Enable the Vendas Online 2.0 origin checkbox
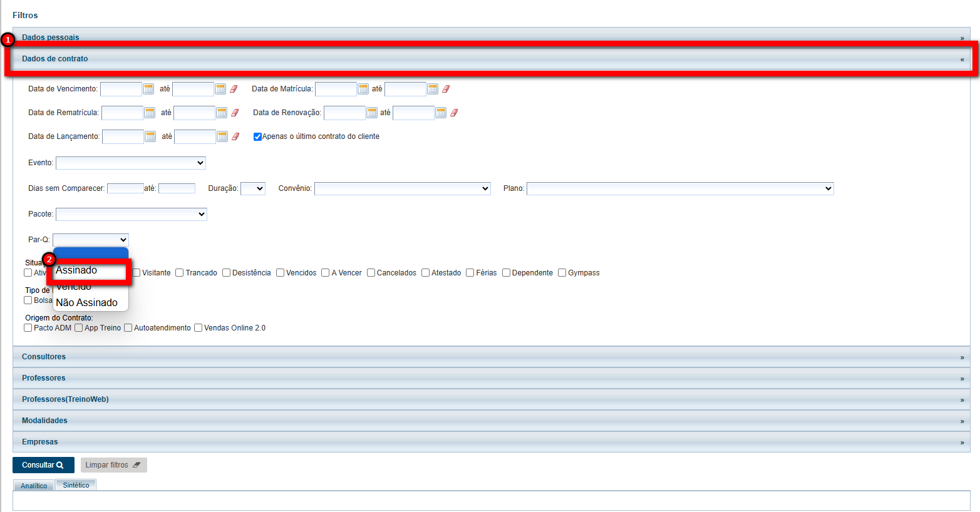The height and width of the screenshot is (512, 980). pos(199,328)
